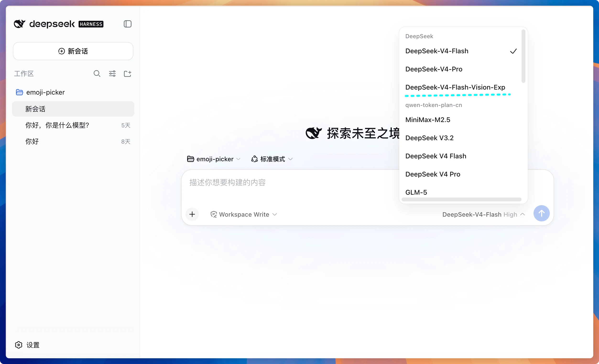Click the emoji-picker folder icon in sidebar
The width and height of the screenshot is (599, 364).
19,92
